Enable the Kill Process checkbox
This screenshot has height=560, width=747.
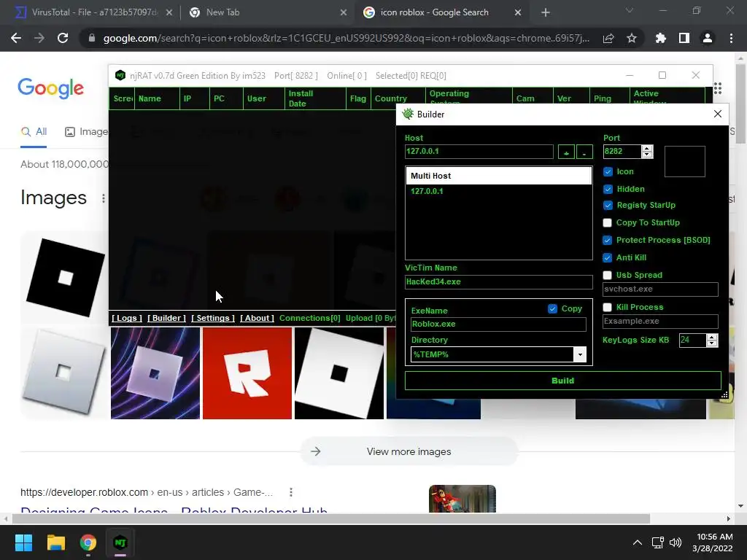pyautogui.click(x=608, y=307)
